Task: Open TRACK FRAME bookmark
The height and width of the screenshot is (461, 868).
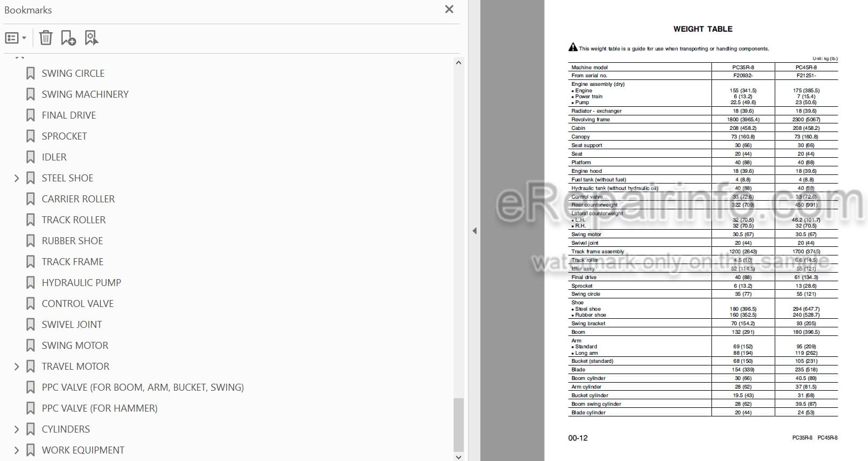Action: click(72, 262)
